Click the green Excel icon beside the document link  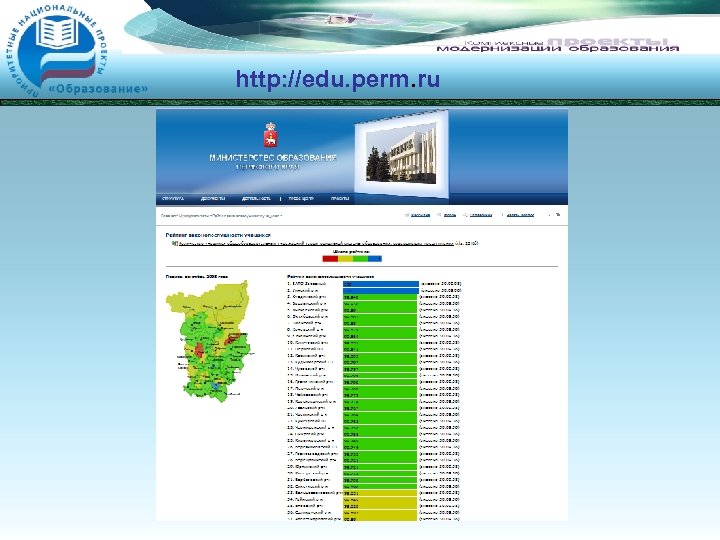click(174, 243)
